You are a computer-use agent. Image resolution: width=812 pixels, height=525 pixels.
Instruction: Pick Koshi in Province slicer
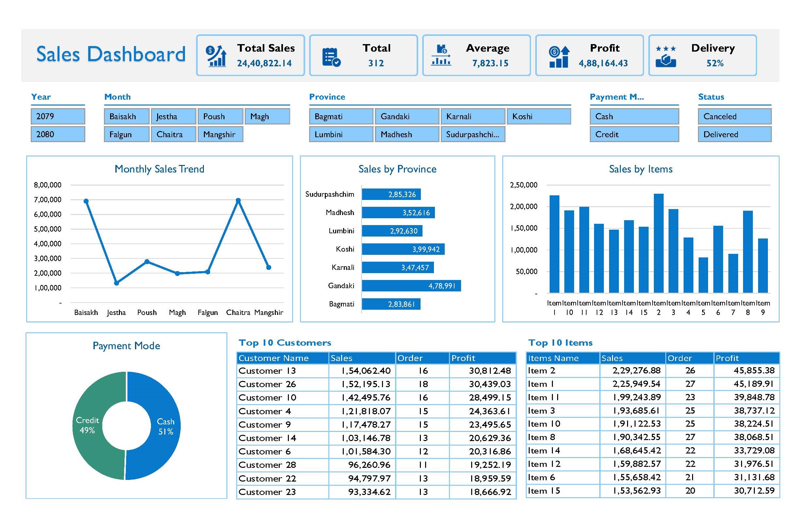(x=539, y=116)
